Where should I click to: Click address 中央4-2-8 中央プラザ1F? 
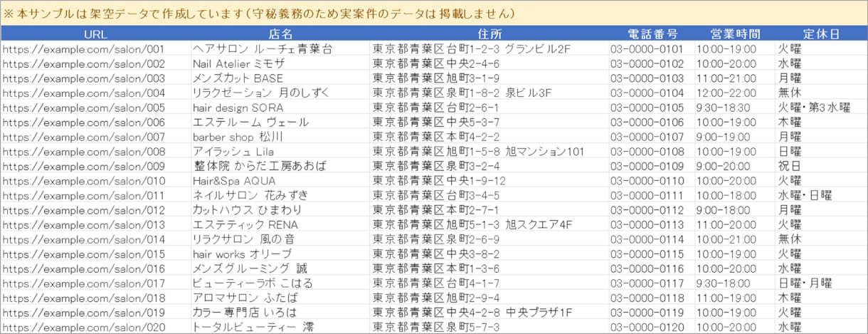[x=489, y=312]
